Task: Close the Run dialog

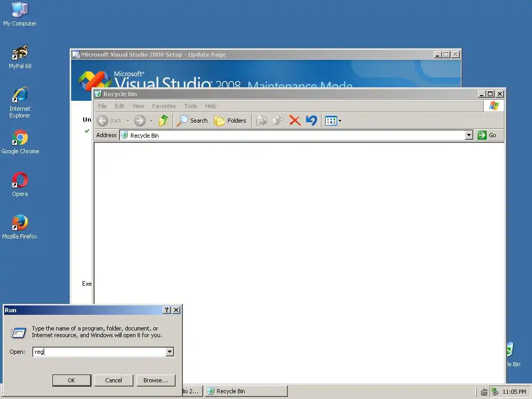Action: pyautogui.click(x=176, y=310)
